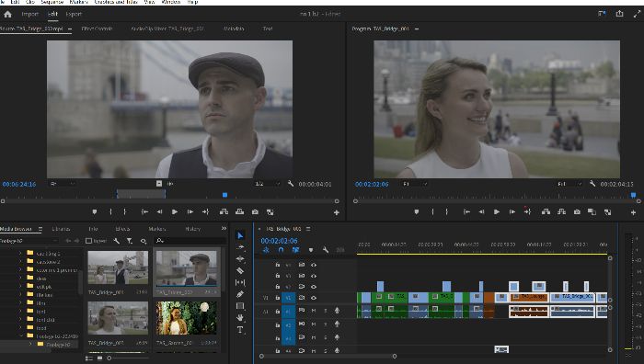The height and width of the screenshot is (364, 644).
Task: Toggle lock on V1 track
Action: 278,298
